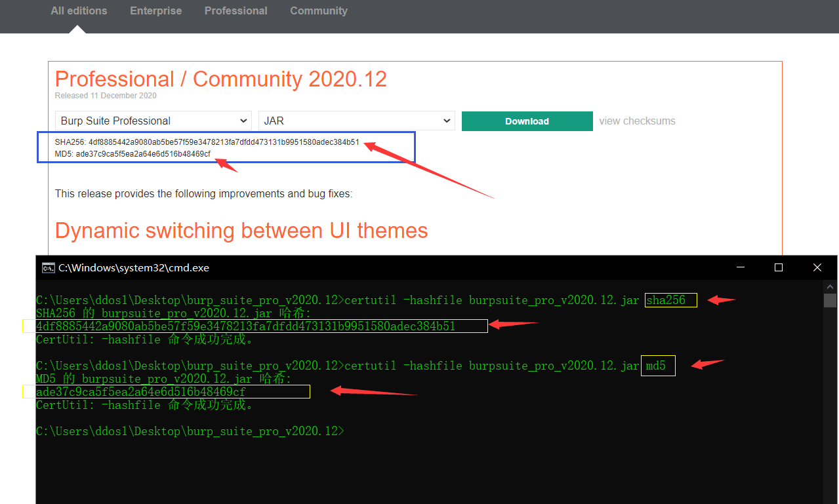Image resolution: width=839 pixels, height=504 pixels.
Task: Click the cmd.exe icon in title bar
Action: (48, 267)
